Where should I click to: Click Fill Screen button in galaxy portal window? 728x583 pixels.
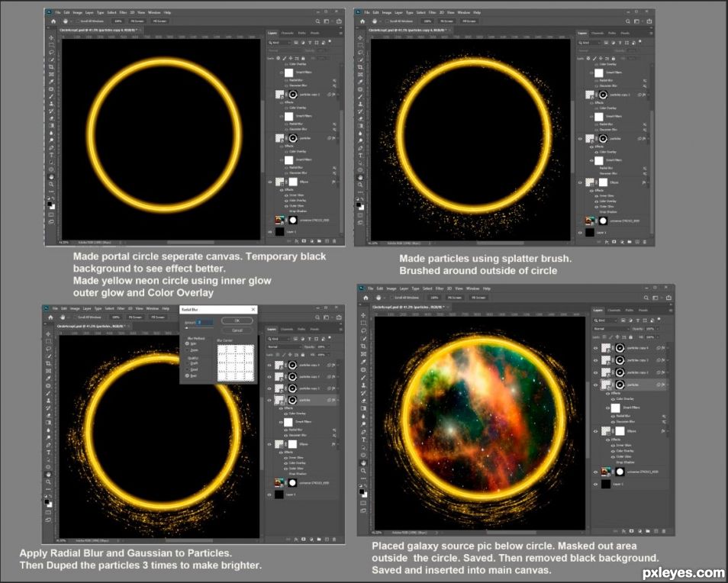(478, 298)
